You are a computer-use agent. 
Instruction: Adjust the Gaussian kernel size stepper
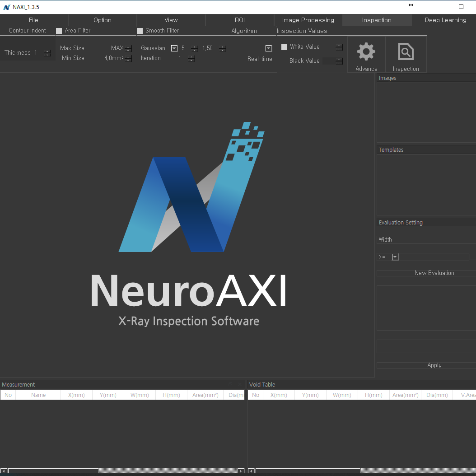click(195, 49)
